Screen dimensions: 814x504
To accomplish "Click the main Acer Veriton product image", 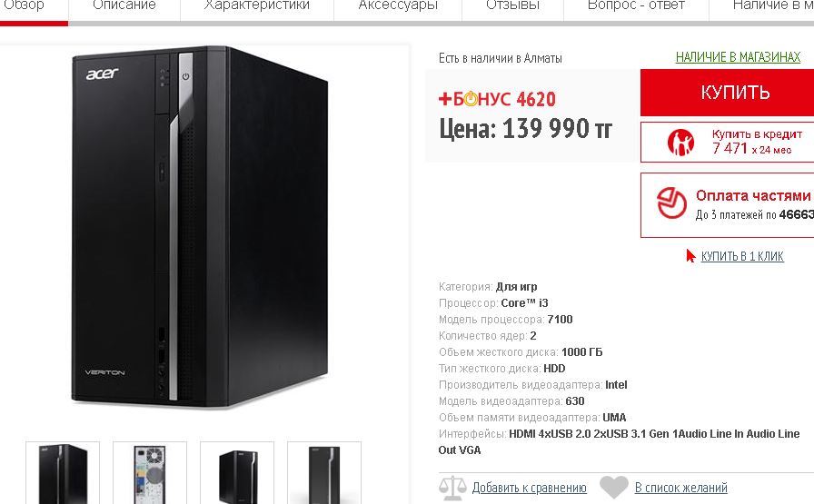I will (201, 227).
